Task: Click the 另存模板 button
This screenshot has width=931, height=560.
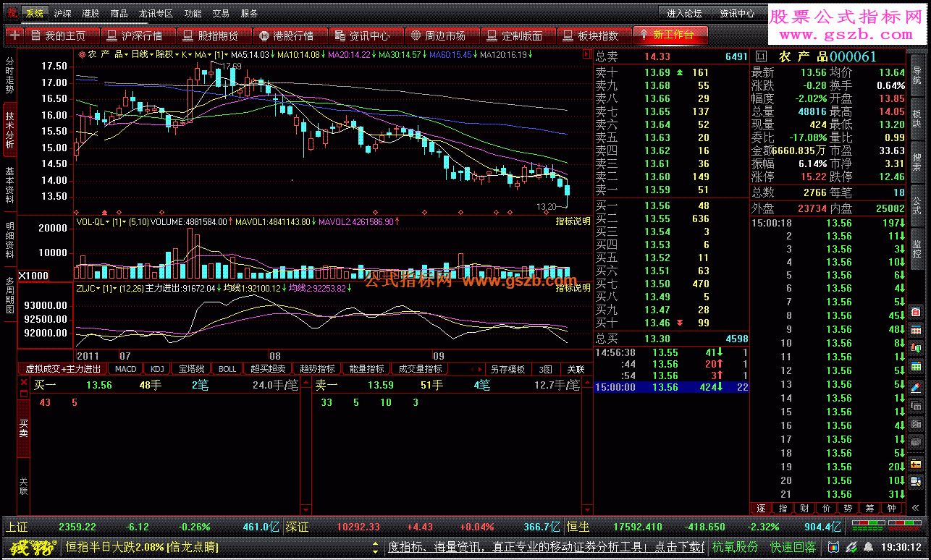Action: (x=507, y=369)
